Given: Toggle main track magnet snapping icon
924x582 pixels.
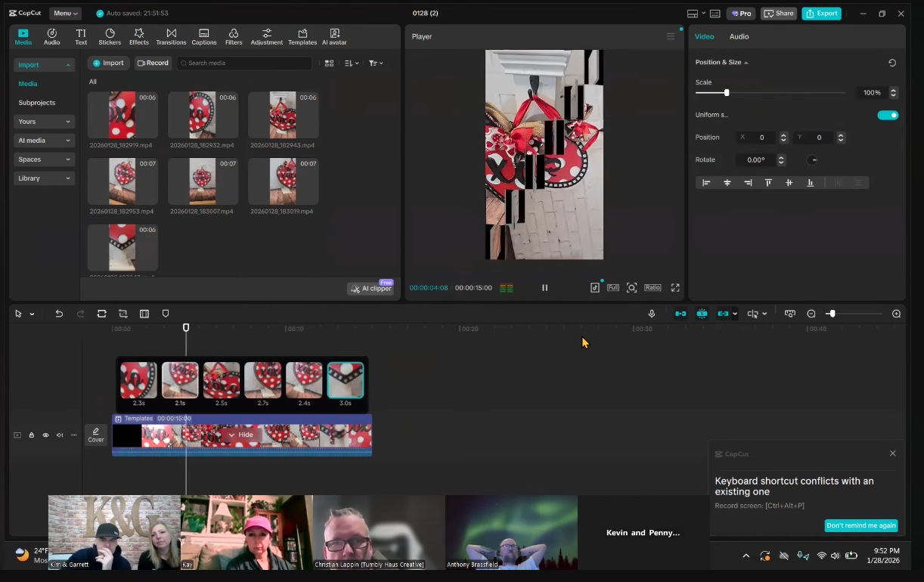Looking at the screenshot, I should tap(681, 314).
